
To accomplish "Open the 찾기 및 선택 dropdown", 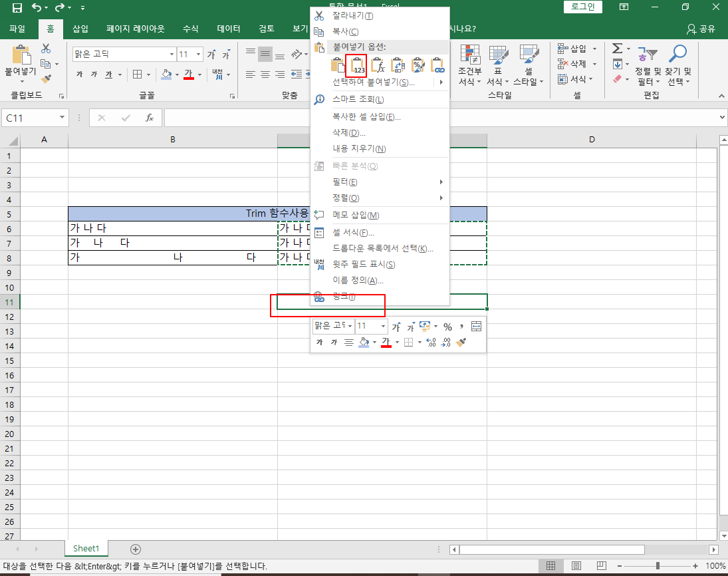I will click(678, 65).
